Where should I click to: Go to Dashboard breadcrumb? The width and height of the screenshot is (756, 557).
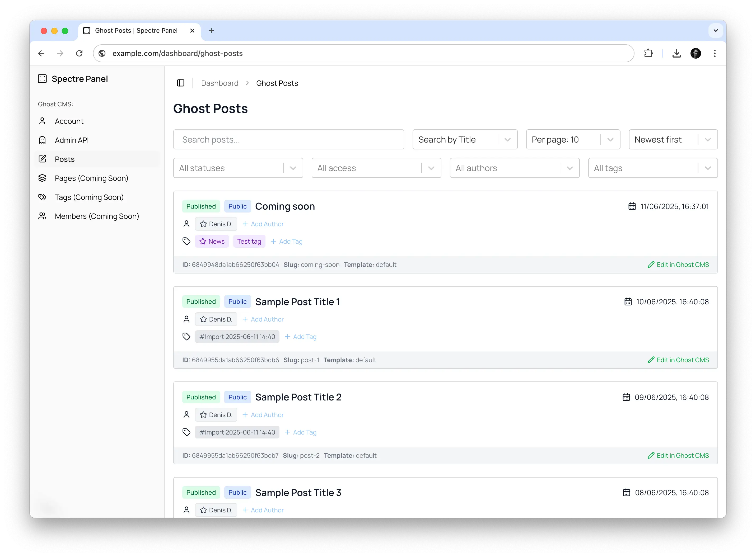[220, 83]
